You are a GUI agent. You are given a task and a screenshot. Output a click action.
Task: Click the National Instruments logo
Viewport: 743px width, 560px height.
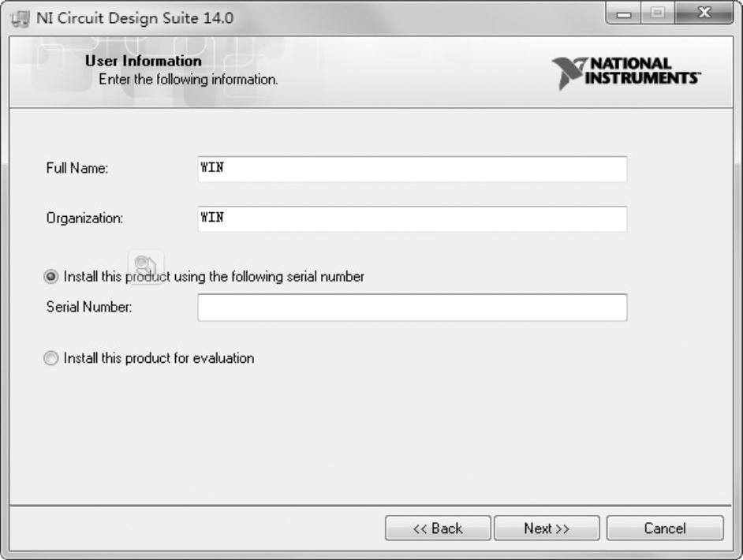(626, 73)
